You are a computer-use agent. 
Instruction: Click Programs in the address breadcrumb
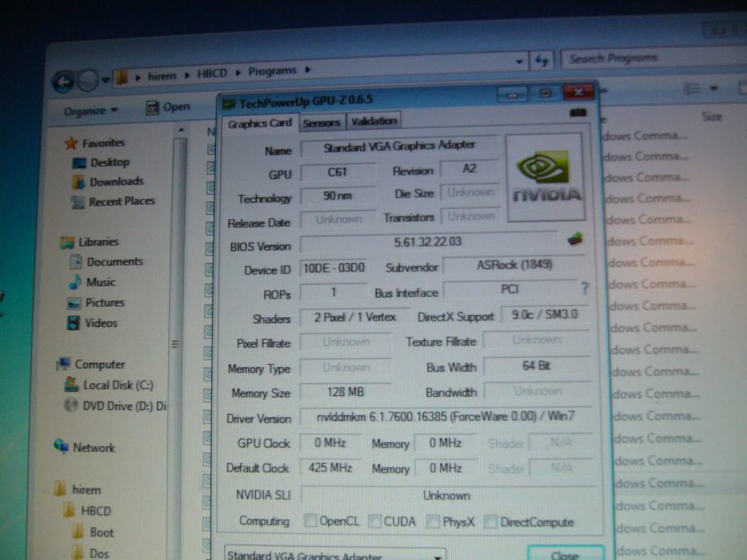pos(273,71)
